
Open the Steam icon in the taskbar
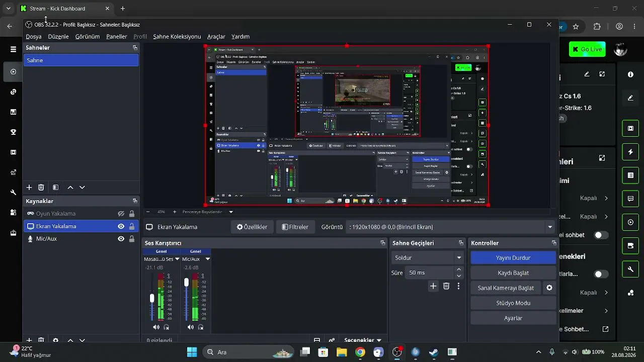[x=434, y=352]
